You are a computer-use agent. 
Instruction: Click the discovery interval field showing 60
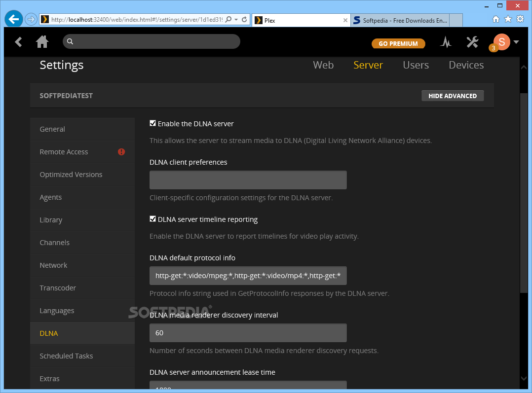248,333
